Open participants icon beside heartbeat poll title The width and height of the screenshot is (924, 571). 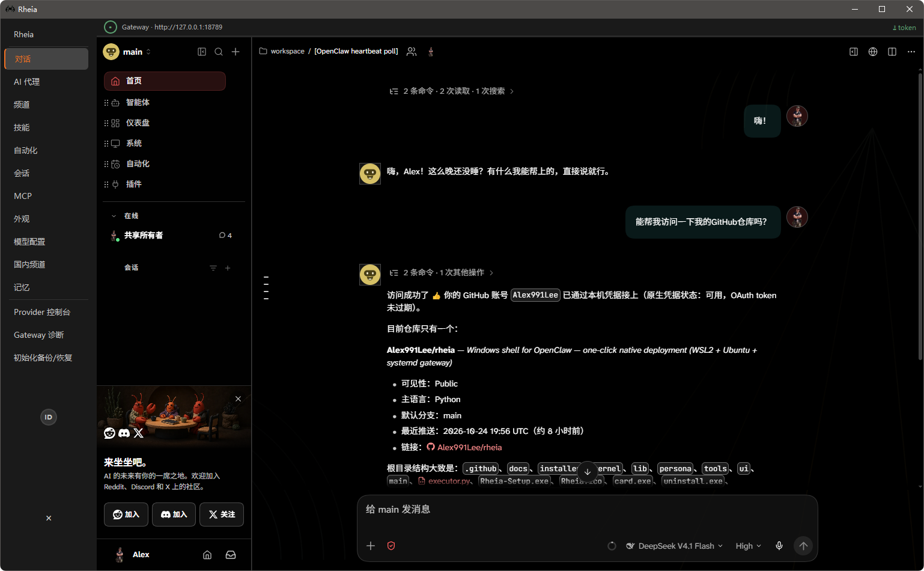412,52
